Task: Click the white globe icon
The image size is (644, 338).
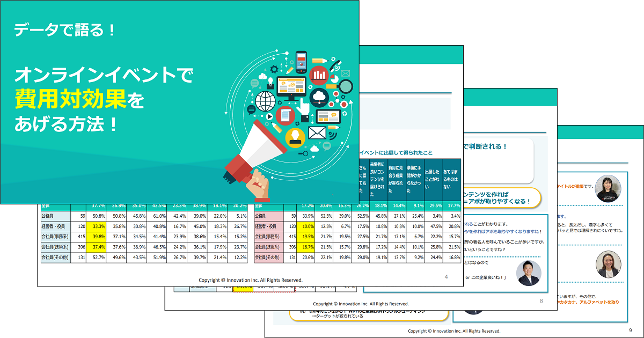Action: [265, 100]
